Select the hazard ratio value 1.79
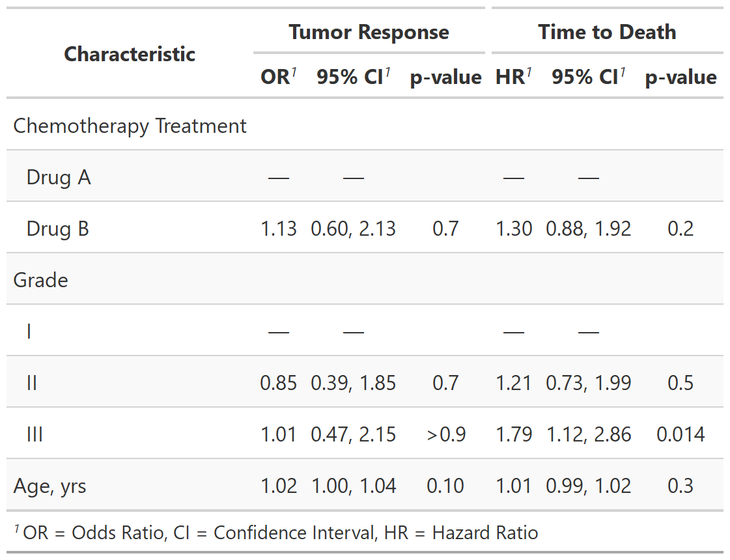Image resolution: width=730 pixels, height=560 pixels. pos(514,434)
